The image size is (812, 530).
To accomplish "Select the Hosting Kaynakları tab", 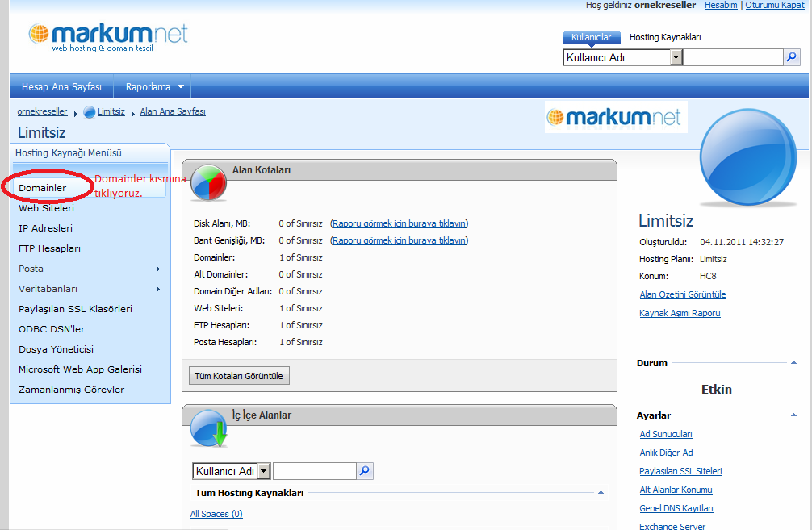I will [665, 37].
